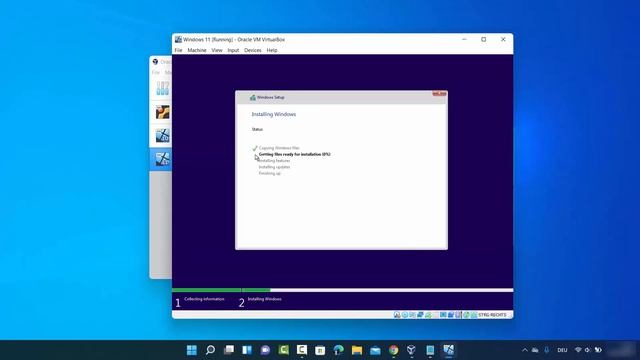640x360 pixels.
Task: Click the audio status bar icon
Action: pos(413,315)
